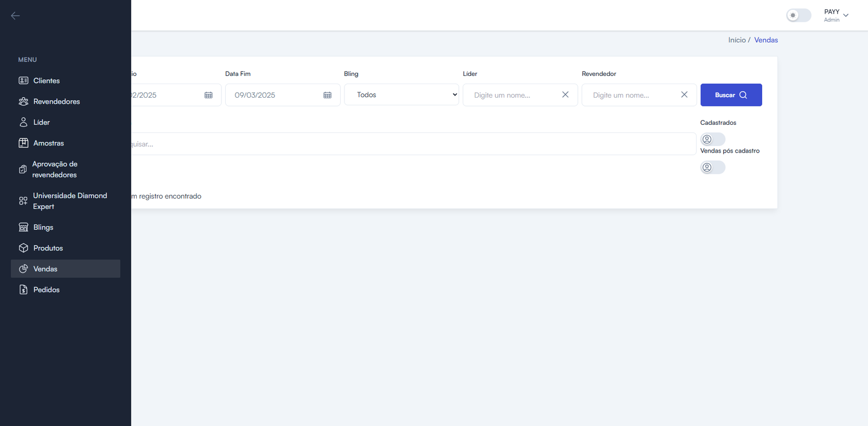
Task: Click the MENU heading in sidebar
Action: [28, 60]
